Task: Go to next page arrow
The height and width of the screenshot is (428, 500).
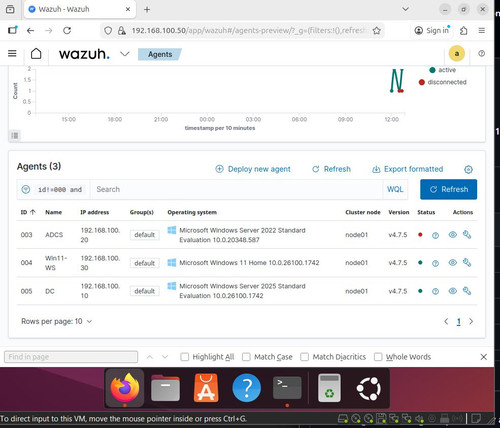Action: [471, 321]
